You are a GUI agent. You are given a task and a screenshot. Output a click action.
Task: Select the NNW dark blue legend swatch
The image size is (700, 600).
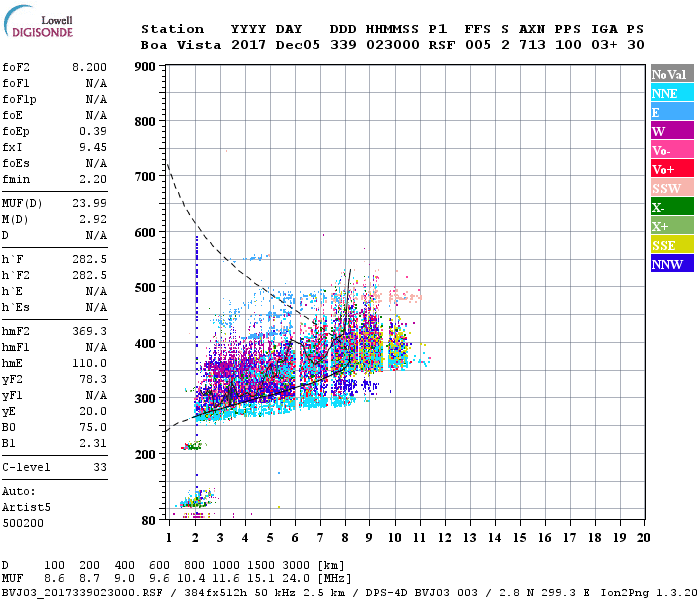[x=672, y=263]
